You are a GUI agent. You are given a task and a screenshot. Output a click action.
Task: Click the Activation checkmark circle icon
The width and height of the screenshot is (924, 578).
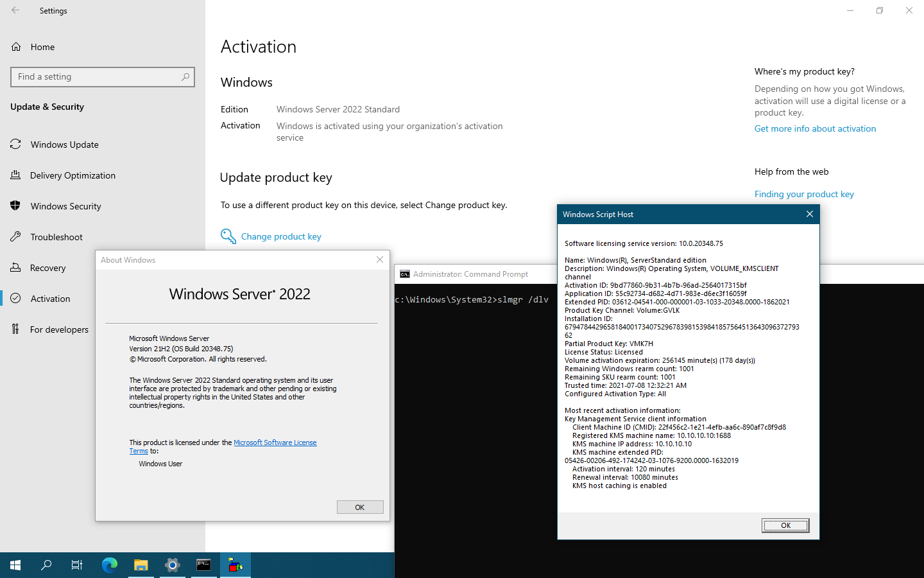point(16,299)
